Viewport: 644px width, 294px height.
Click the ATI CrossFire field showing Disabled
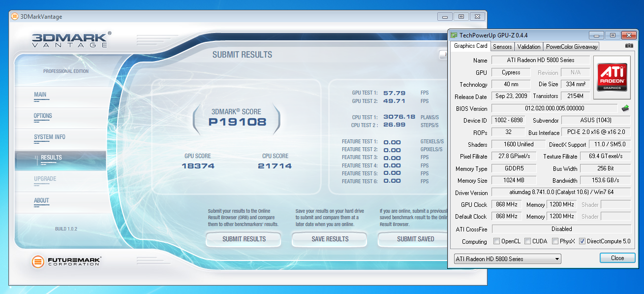[x=561, y=229]
